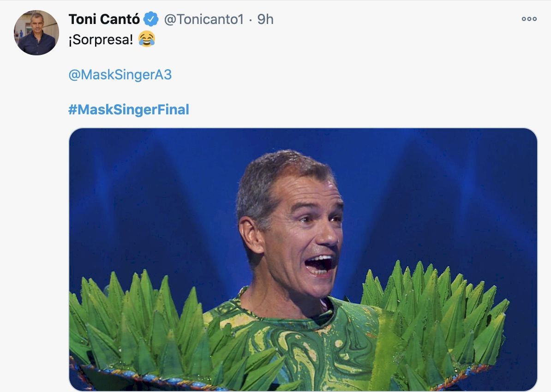
Task: Click Toni Cantó's profile avatar
Action: [36, 33]
